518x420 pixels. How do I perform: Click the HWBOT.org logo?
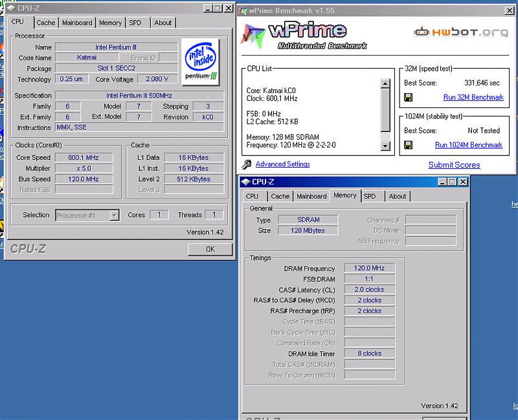click(x=461, y=32)
